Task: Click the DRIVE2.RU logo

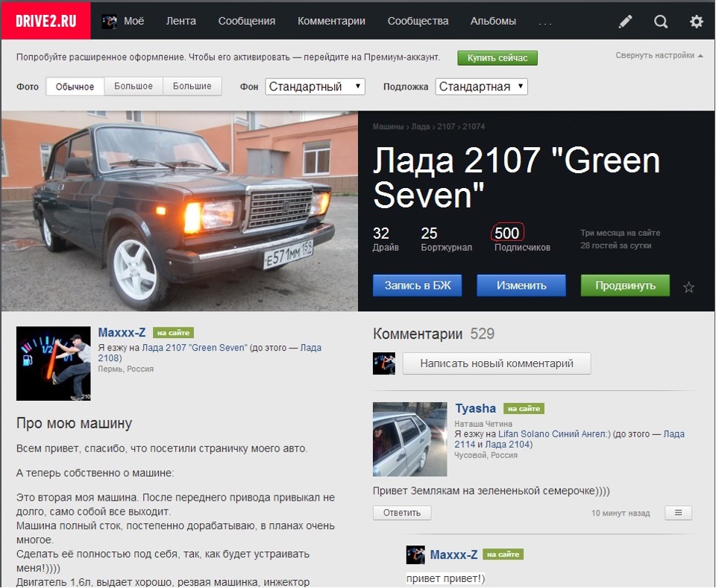Action: [45, 21]
